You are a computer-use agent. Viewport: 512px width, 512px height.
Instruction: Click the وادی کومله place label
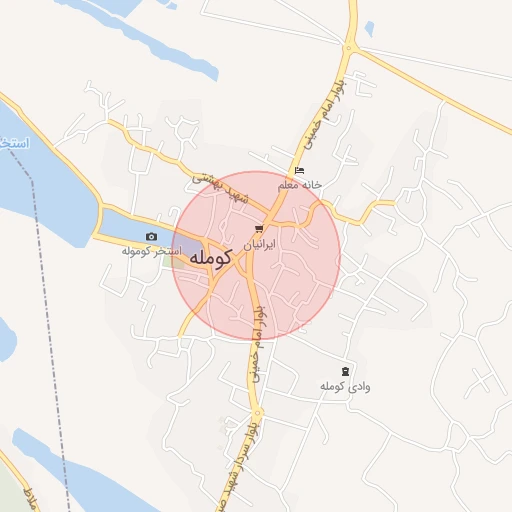(x=345, y=387)
